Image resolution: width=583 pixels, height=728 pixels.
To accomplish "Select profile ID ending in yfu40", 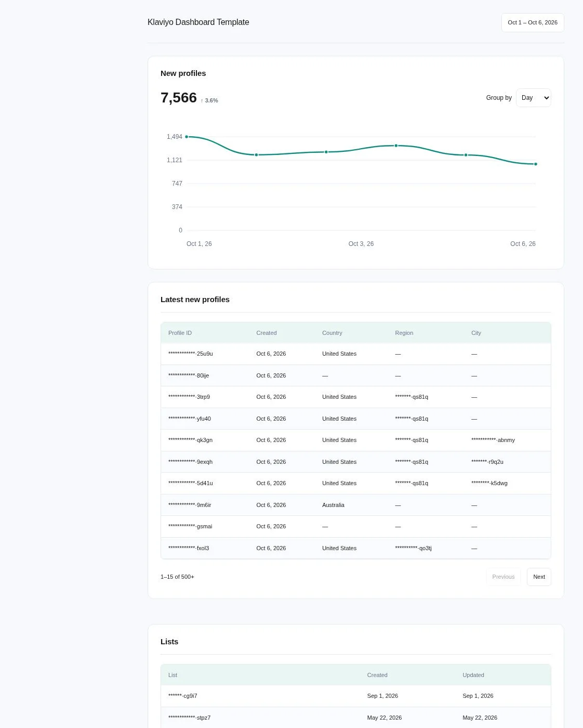I will click(190, 419).
